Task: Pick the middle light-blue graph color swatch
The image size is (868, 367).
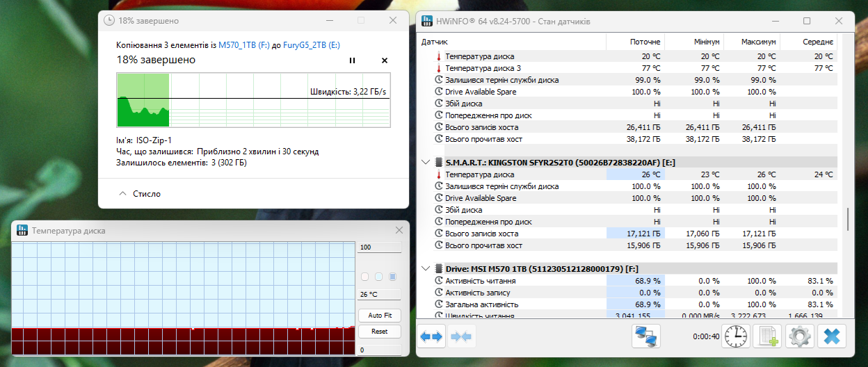Action: [378, 277]
